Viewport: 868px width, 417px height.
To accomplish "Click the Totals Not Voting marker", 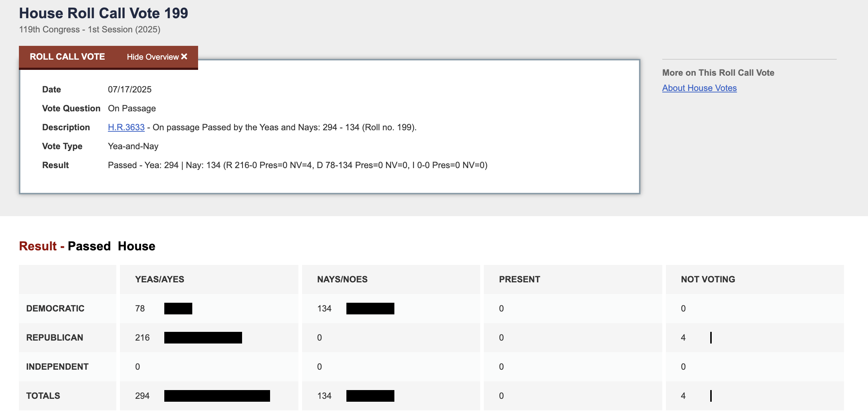I will [711, 396].
